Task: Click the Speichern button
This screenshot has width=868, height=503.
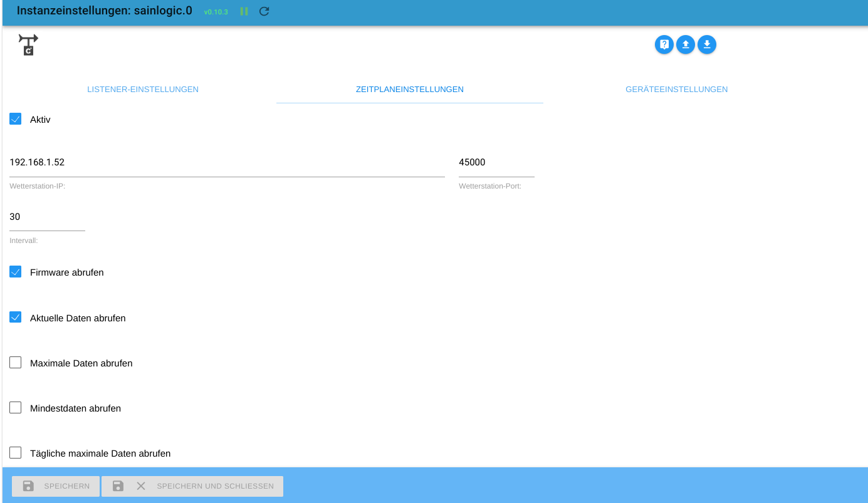Action: [56, 486]
